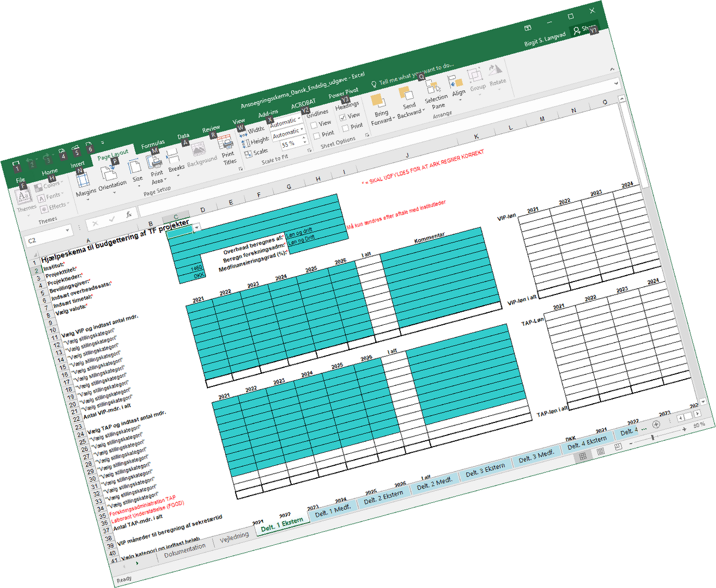716x588 pixels.
Task: Enable Gridlines Print checkbox
Action: pyautogui.click(x=317, y=136)
